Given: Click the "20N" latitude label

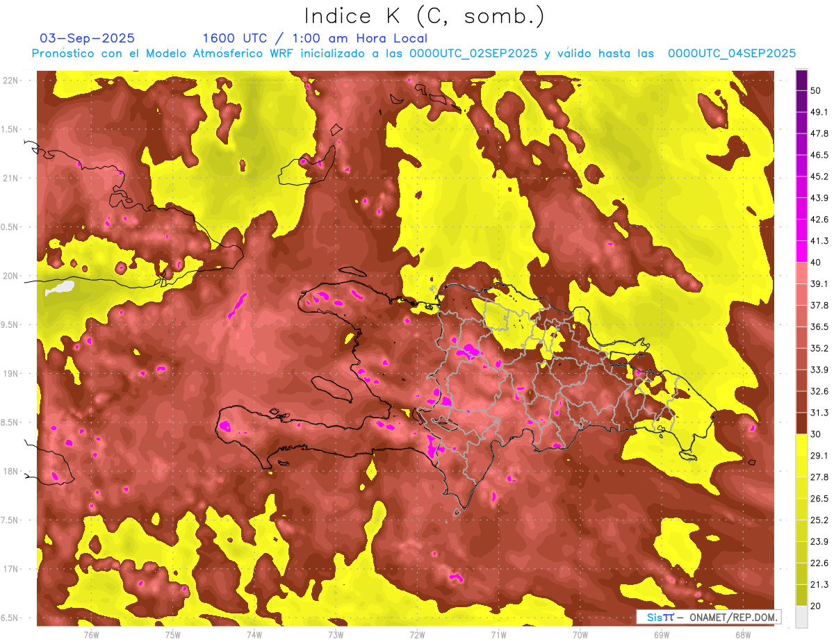Looking at the screenshot, I should pyautogui.click(x=12, y=276).
